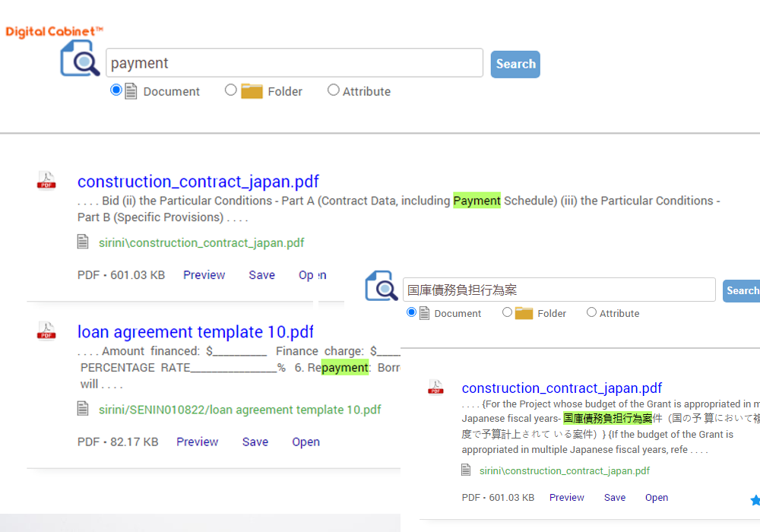Preview the loan agreement template 10.pdf
760x532 pixels.
(x=198, y=442)
